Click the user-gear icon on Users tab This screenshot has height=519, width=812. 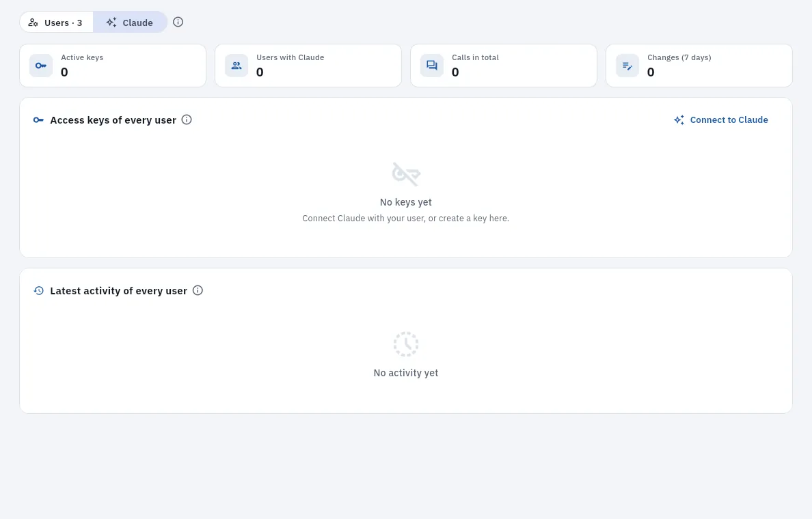click(33, 23)
